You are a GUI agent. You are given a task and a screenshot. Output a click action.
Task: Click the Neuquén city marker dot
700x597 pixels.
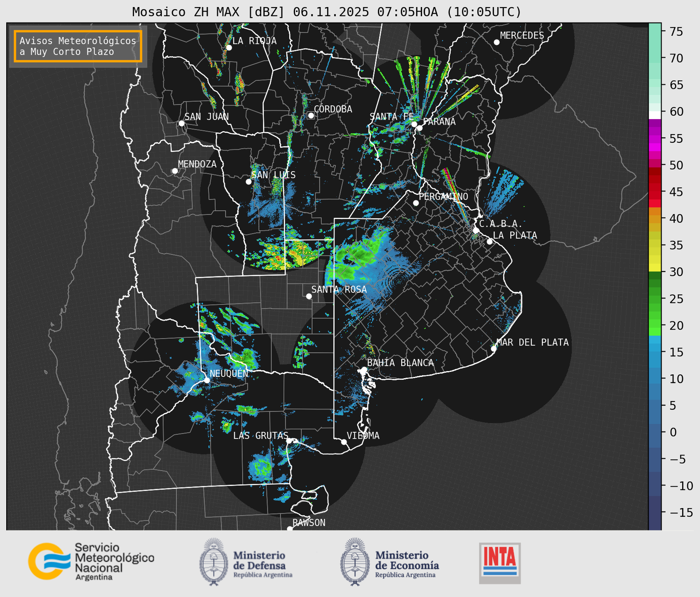point(207,380)
